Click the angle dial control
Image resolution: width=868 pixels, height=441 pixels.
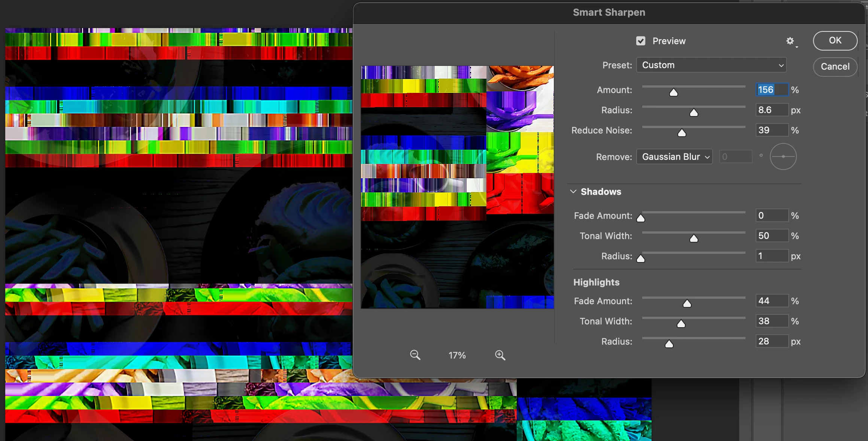pyautogui.click(x=783, y=156)
